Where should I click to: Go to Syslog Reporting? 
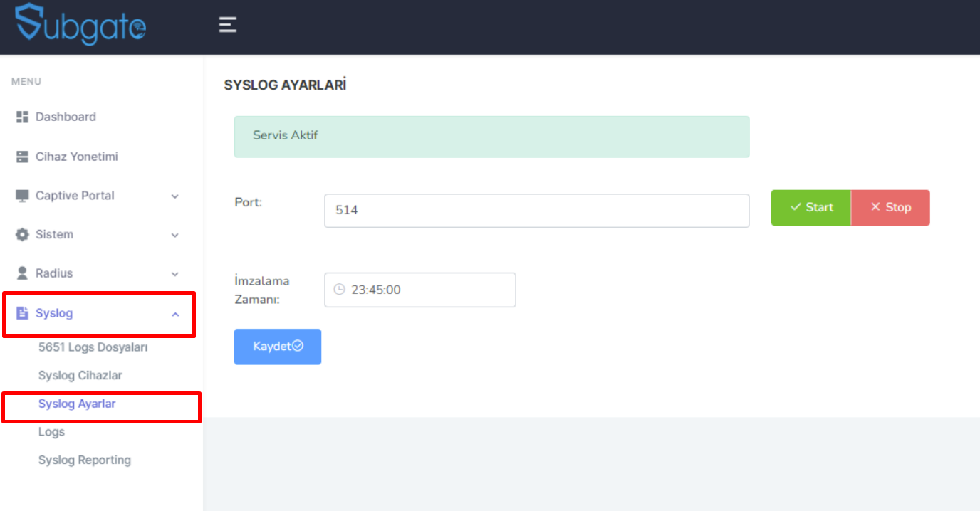pyautogui.click(x=85, y=460)
